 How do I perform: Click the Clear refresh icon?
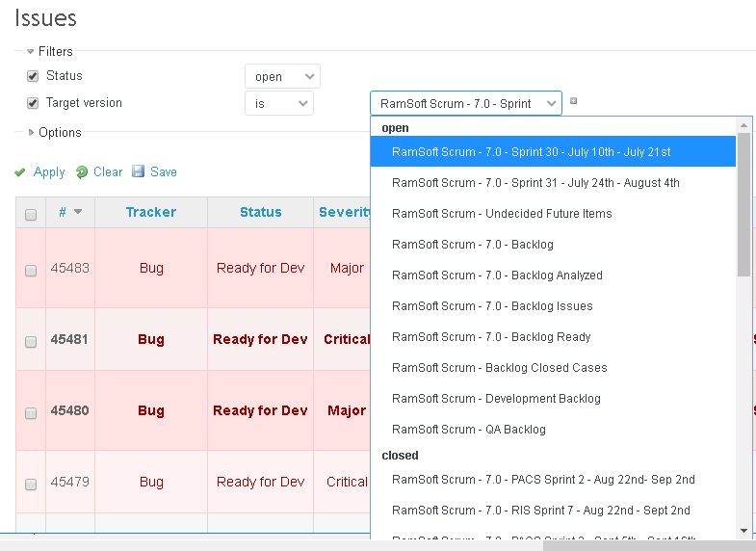click(82, 172)
